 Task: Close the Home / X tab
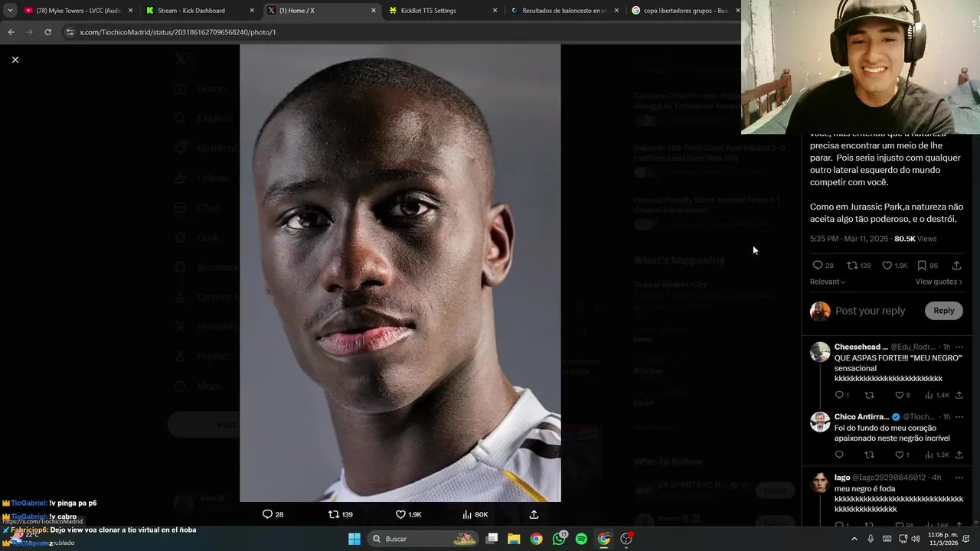(x=373, y=11)
